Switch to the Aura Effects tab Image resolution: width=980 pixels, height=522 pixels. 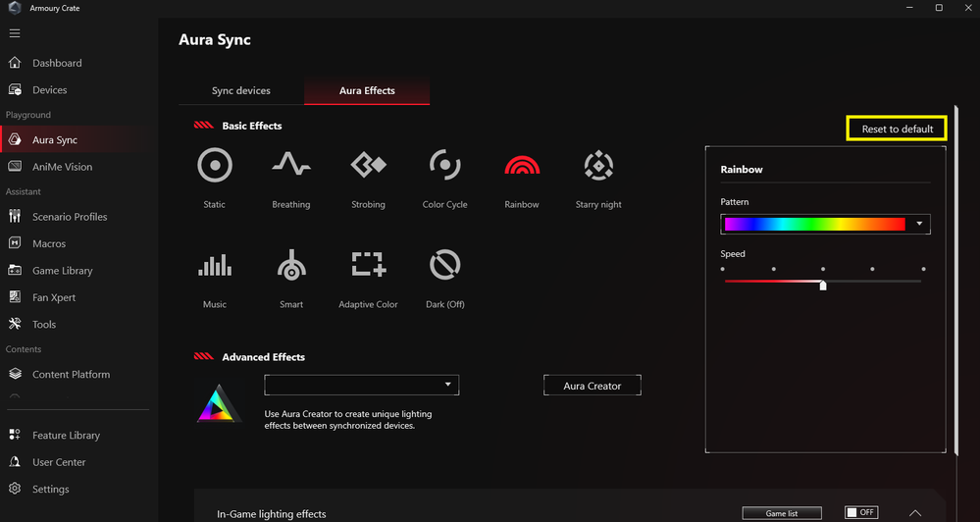tap(367, 90)
